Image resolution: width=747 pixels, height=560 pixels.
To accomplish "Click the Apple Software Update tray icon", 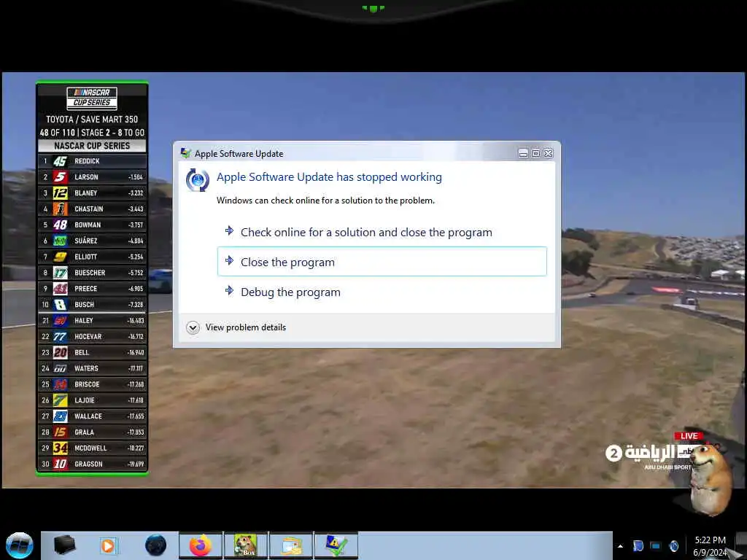I will click(x=673, y=545).
